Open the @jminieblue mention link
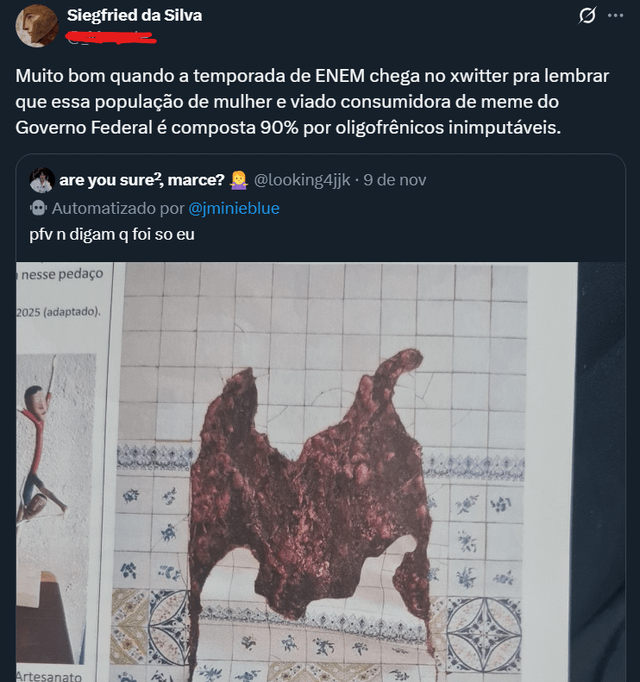This screenshot has width=640, height=682. pos(234,208)
